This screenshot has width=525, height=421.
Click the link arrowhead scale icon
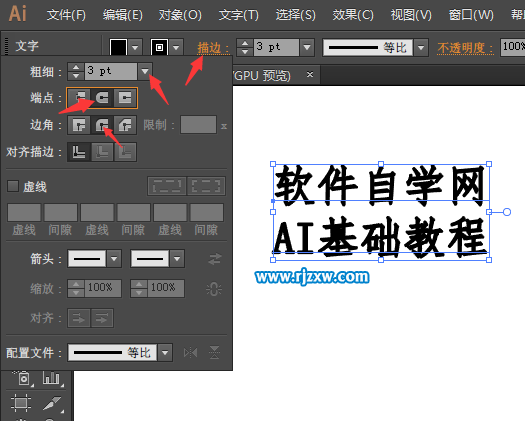(x=214, y=289)
